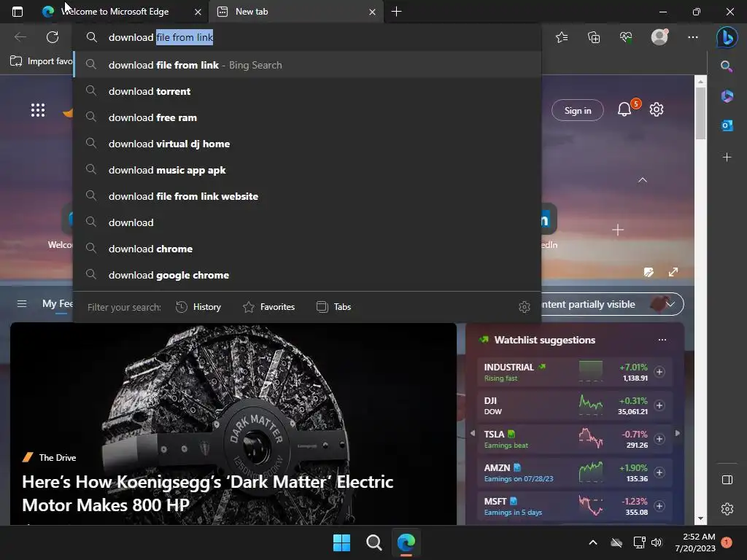Viewport: 747px width, 560px height.
Task: Open the notifications bell with badge 5
Action: (625, 109)
